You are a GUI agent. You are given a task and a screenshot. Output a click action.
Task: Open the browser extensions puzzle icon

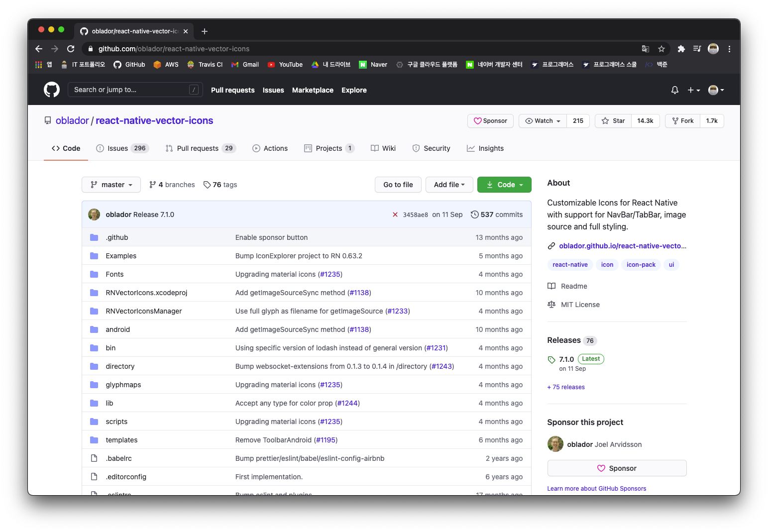click(x=681, y=49)
